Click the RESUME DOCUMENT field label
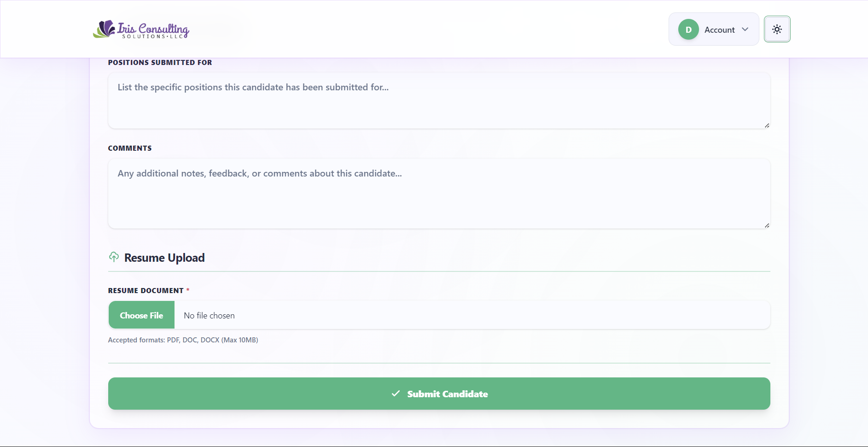 (x=146, y=291)
